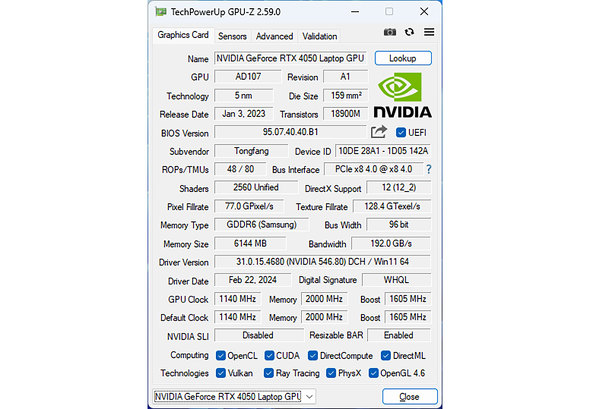
Task: Click the refresh icon
Action: pyautogui.click(x=409, y=32)
